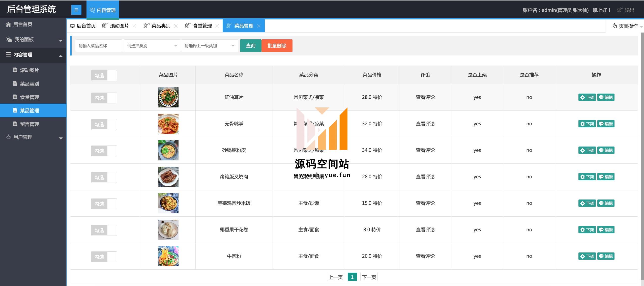Screen dimensions: 644x286
Task: Click the home icon beside 后台首页 in sidebar
Action: tap(8, 24)
